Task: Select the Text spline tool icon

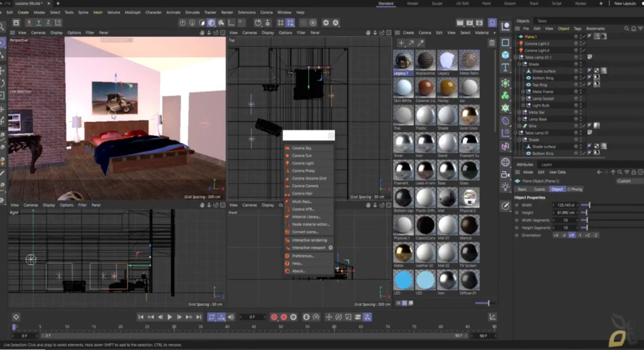Action: (x=506, y=67)
